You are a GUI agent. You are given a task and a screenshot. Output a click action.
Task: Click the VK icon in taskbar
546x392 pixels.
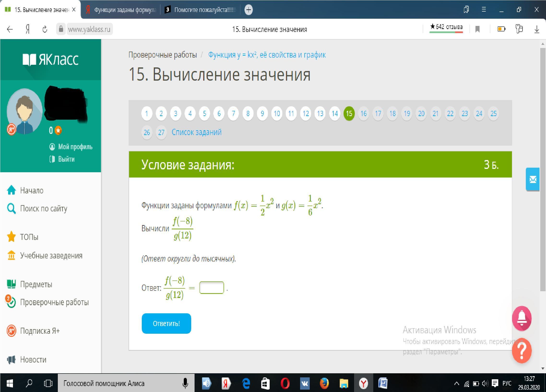click(304, 383)
